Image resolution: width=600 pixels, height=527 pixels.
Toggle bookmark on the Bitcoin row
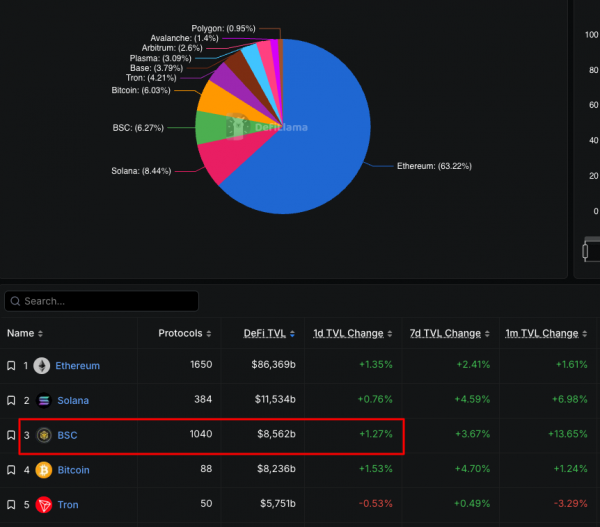(11, 470)
